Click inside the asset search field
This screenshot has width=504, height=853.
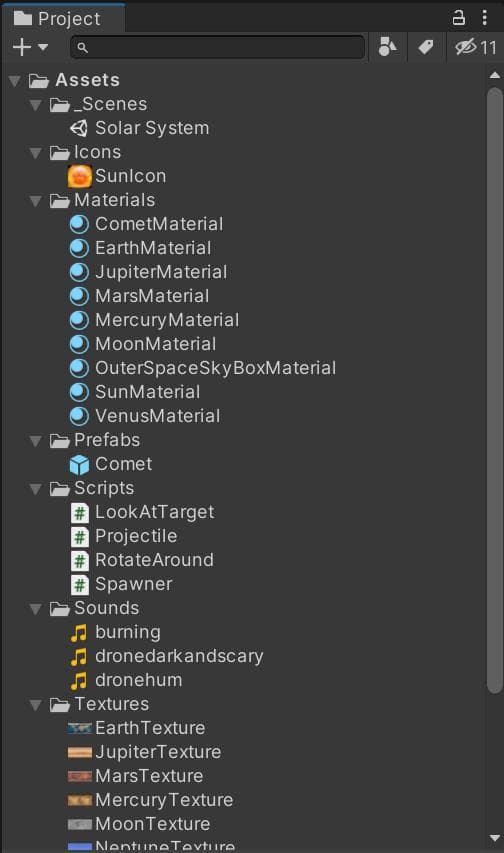(218, 47)
